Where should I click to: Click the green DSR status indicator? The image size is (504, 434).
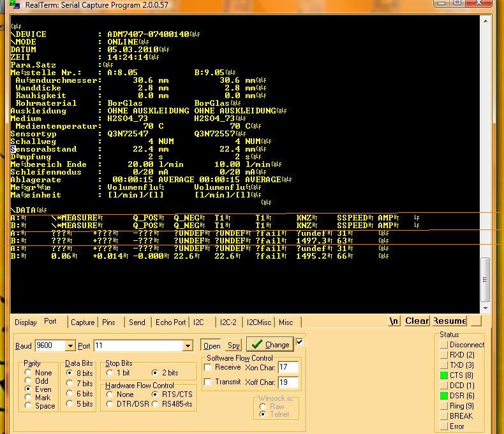[444, 396]
